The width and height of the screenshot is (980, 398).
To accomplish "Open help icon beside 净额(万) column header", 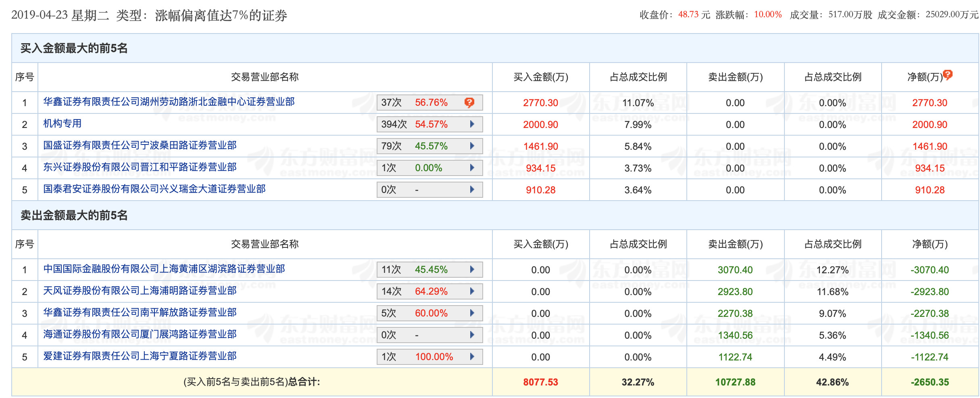I will [x=948, y=73].
